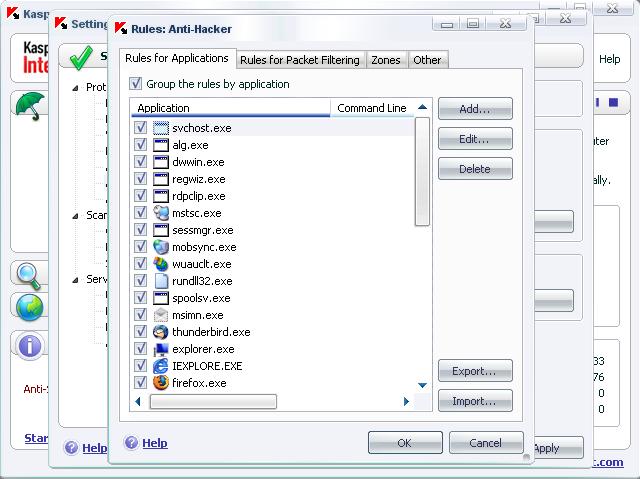Click Help in the main Kaspersky window
The height and width of the screenshot is (479, 640).
tap(609, 59)
